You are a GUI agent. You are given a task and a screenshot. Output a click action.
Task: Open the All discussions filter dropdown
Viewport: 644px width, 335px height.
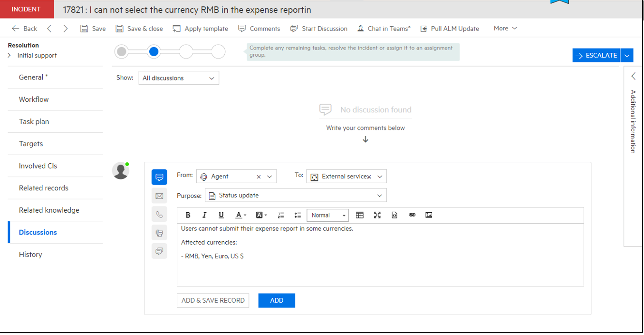(x=179, y=78)
